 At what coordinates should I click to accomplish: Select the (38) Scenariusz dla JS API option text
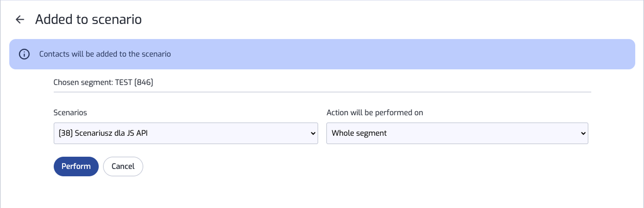pos(103,133)
